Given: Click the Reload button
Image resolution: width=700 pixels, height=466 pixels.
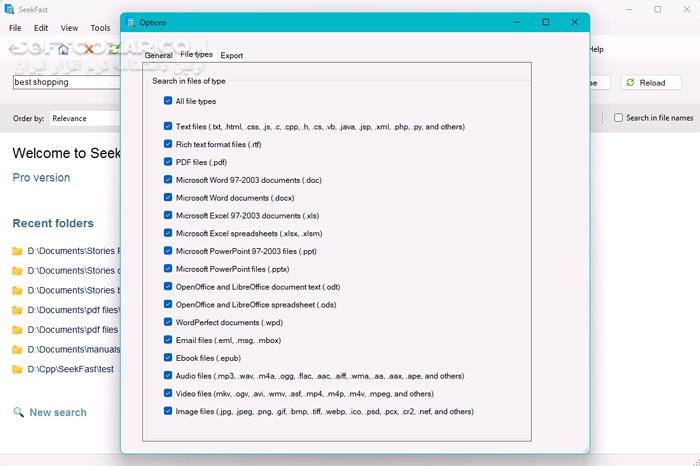Looking at the screenshot, I should (651, 83).
